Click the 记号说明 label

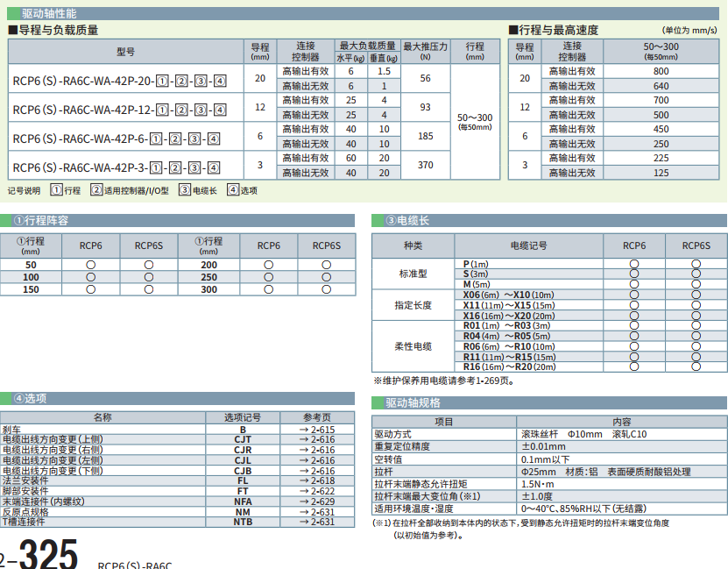(24, 190)
